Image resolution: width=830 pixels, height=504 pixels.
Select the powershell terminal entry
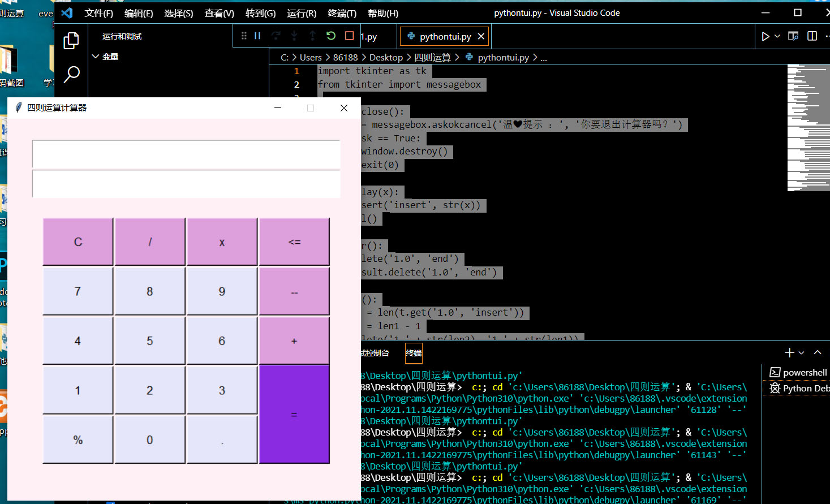point(798,372)
